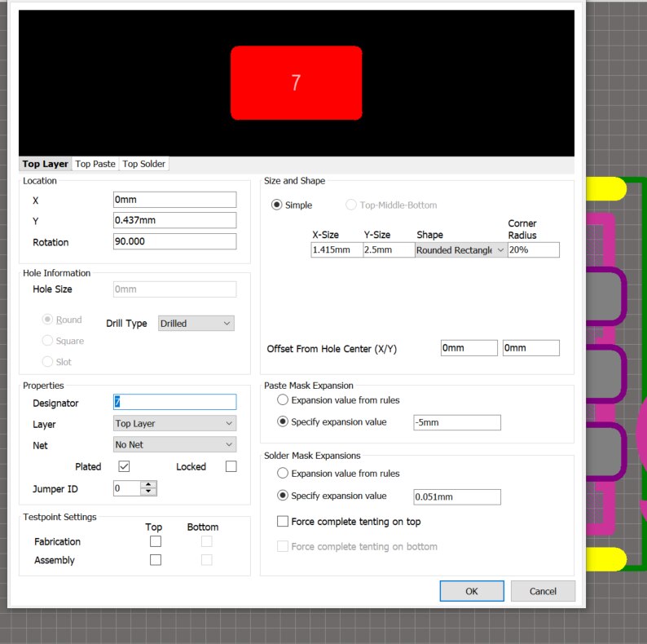Click the X location input field
This screenshot has height=644, width=647.
click(x=174, y=200)
